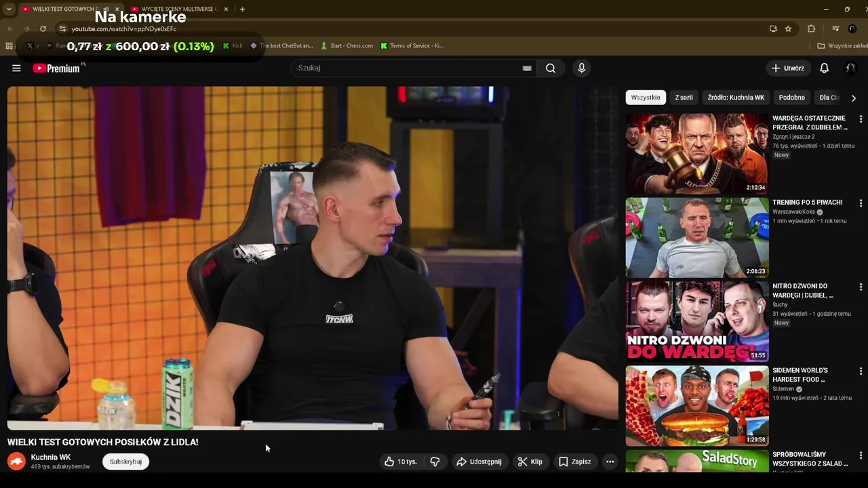Open more actions for the video
This screenshot has width=868, height=488.
610,462
